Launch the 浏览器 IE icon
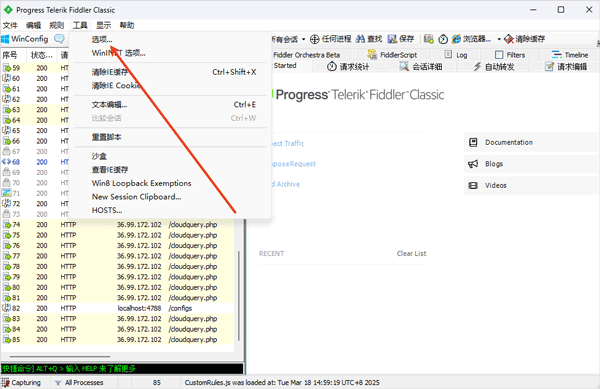Viewport: 600px width, 389px height. coord(456,39)
